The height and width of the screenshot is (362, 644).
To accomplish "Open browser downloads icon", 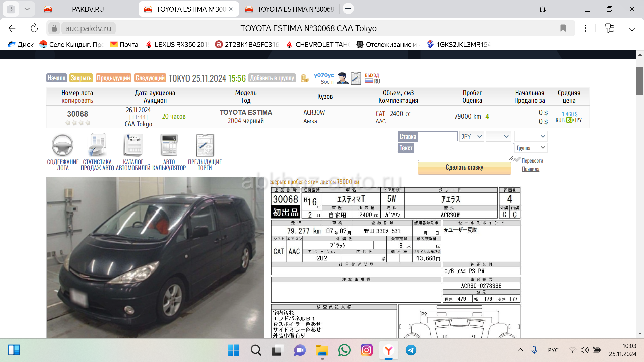I will [x=632, y=28].
